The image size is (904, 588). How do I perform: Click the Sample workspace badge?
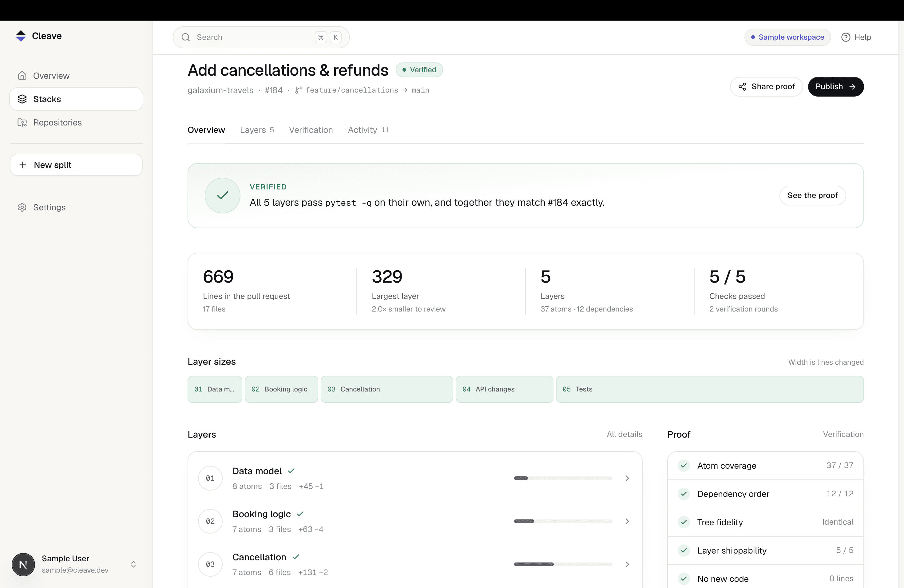787,37
